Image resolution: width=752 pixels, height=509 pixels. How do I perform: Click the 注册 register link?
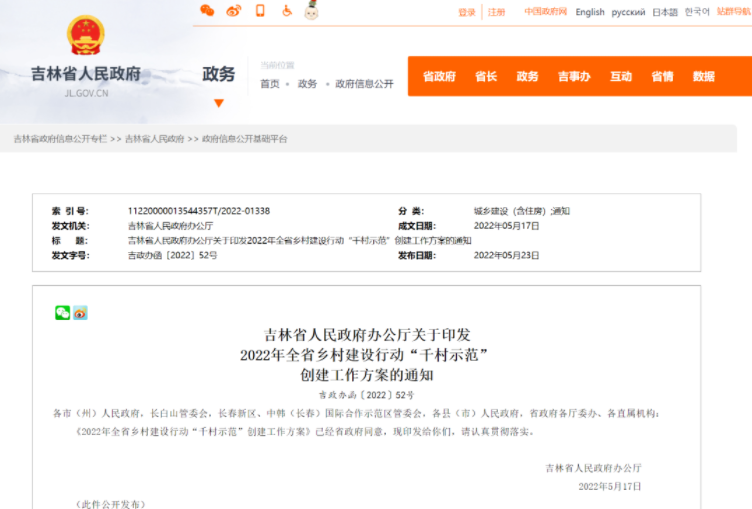pyautogui.click(x=497, y=12)
